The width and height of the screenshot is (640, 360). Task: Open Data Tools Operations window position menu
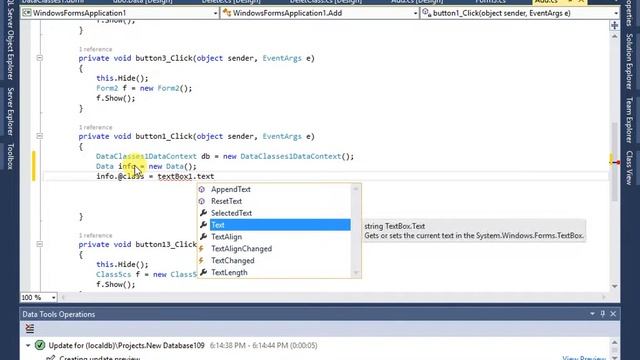592,314
